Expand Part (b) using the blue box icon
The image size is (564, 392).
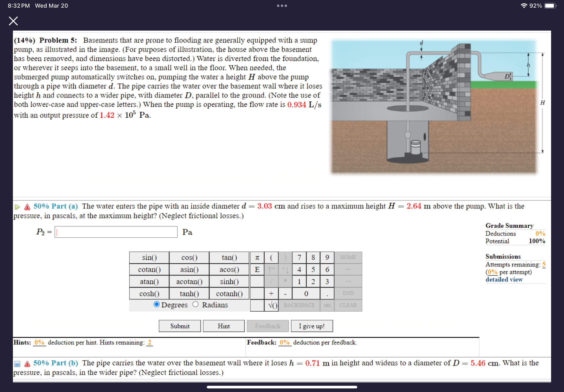[17, 364]
